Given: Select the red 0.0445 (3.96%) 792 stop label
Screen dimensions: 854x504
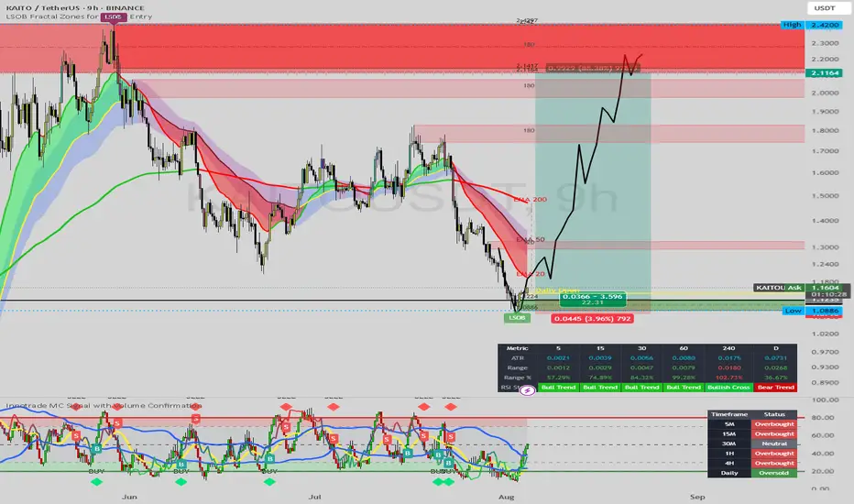Looking at the screenshot, I should tap(592, 319).
